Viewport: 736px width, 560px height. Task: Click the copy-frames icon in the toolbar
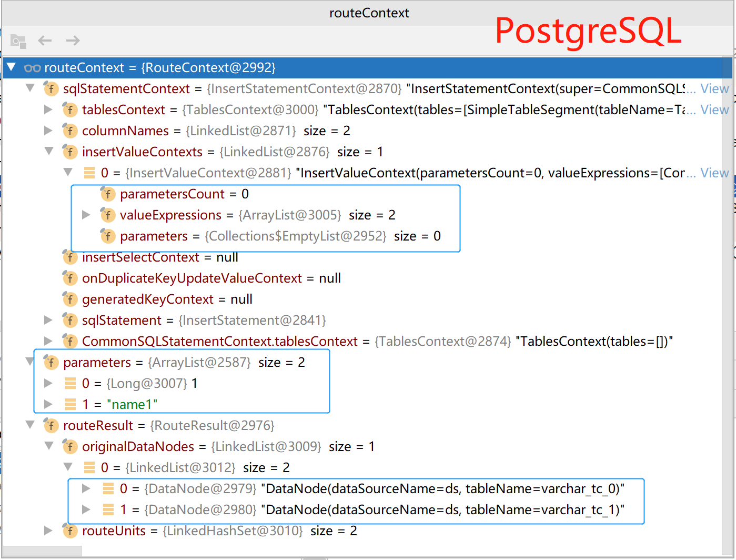[x=18, y=41]
